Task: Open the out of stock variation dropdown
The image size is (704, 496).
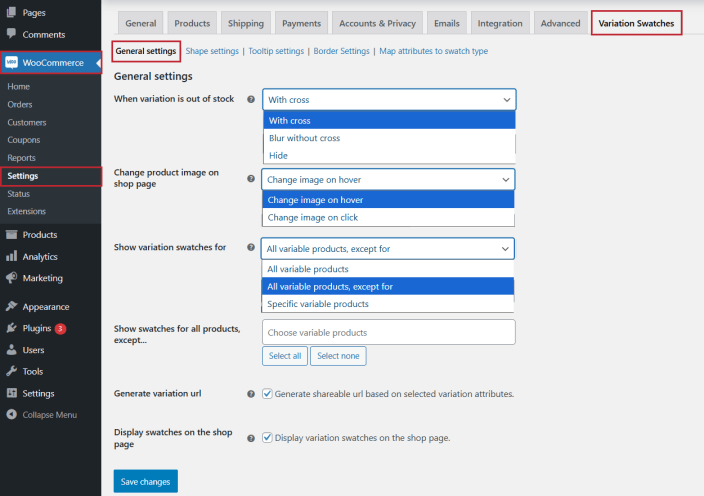Action: pyautogui.click(x=389, y=99)
